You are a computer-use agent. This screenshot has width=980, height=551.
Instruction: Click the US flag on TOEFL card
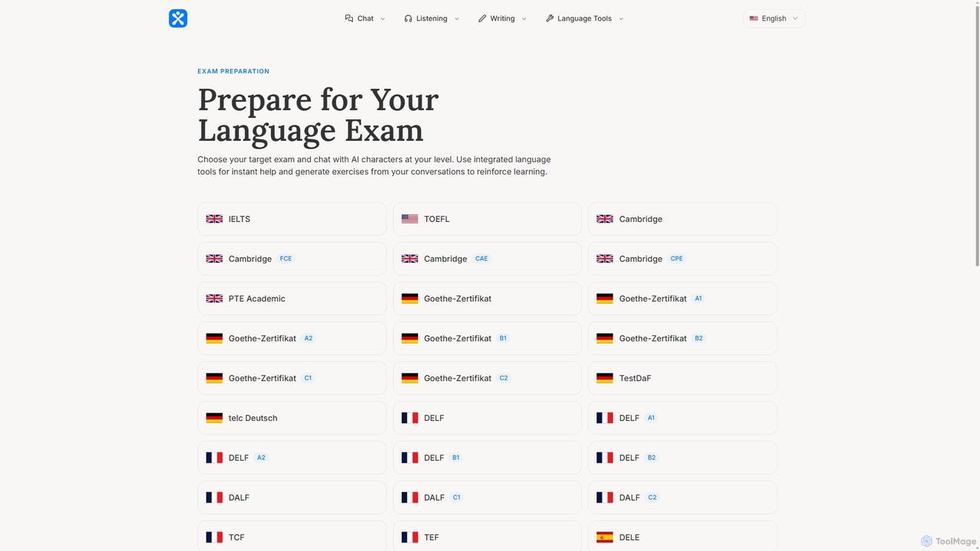(x=410, y=219)
